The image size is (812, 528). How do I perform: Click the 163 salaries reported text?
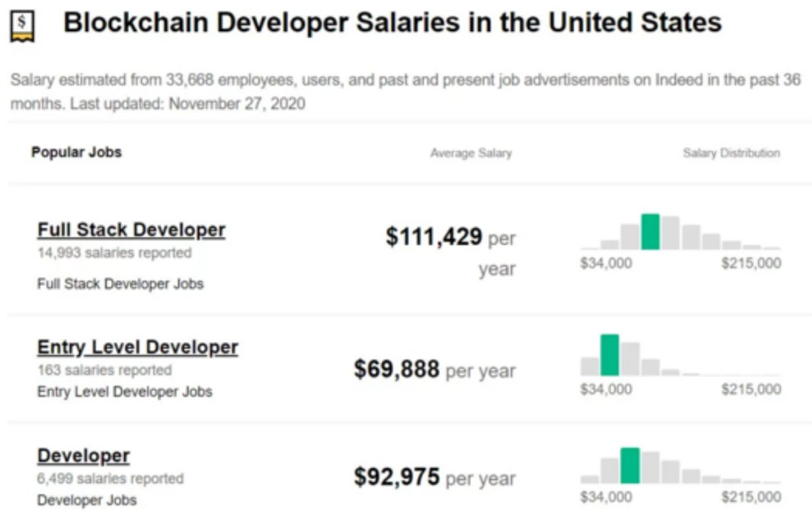point(104,370)
